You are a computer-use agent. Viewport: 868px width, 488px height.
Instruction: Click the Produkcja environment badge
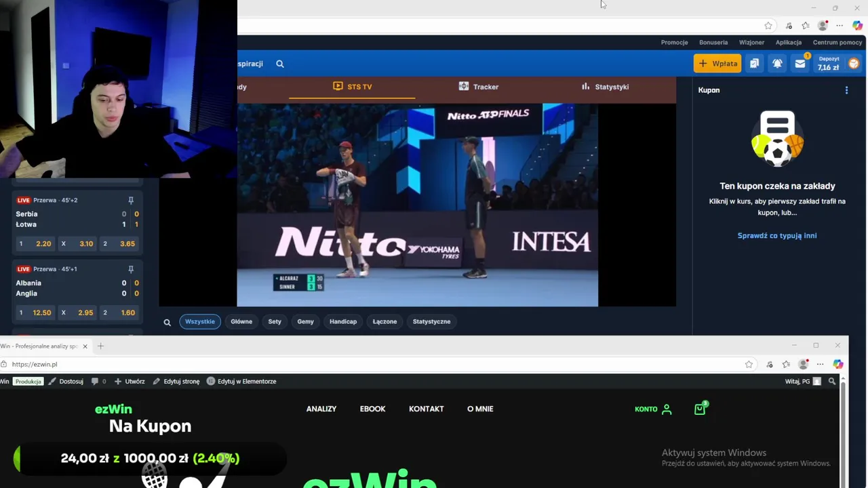28,382
